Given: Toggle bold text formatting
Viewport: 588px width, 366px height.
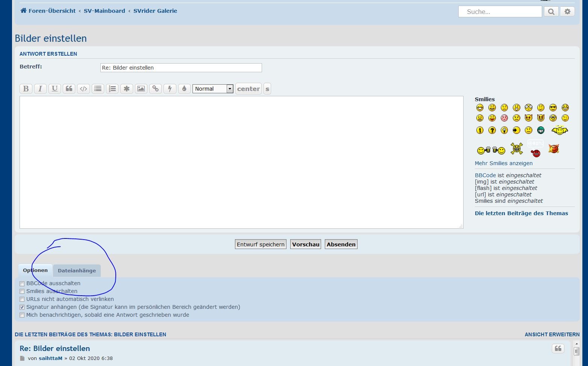Looking at the screenshot, I should coord(26,89).
